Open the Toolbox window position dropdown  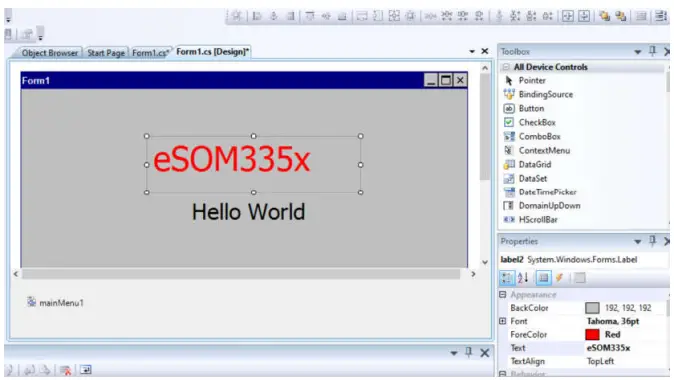point(637,52)
